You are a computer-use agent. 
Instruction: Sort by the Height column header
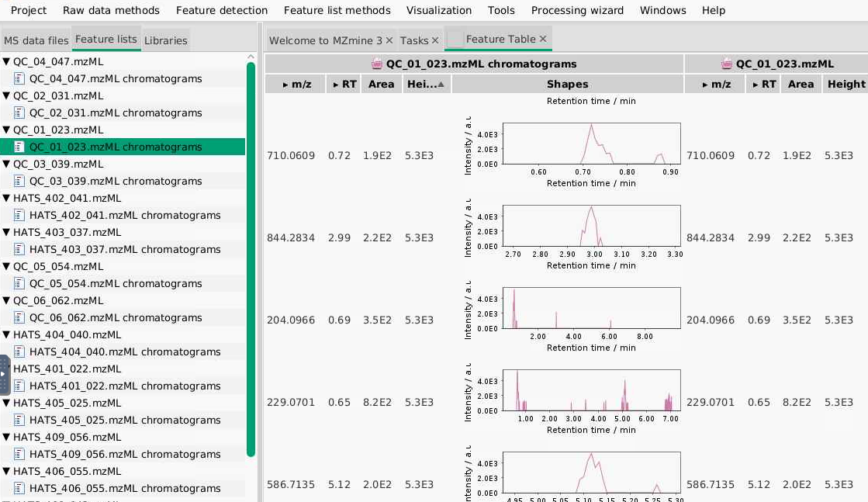[846, 84]
